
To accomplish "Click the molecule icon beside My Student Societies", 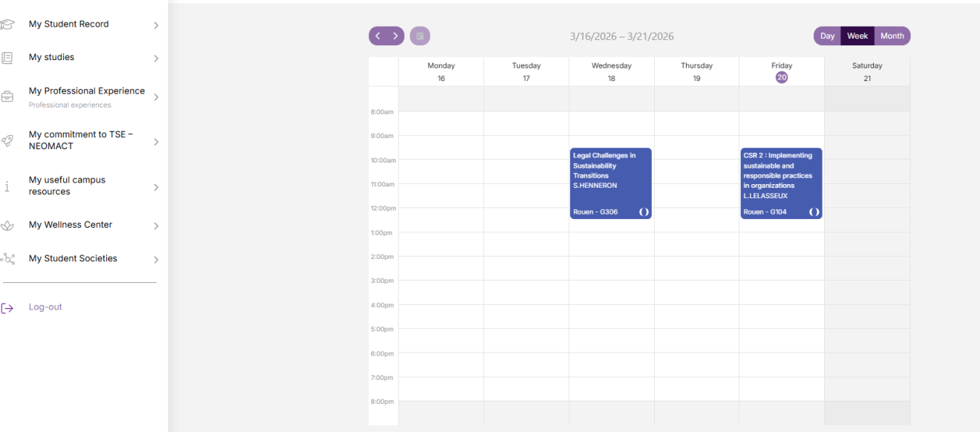I will [x=8, y=258].
